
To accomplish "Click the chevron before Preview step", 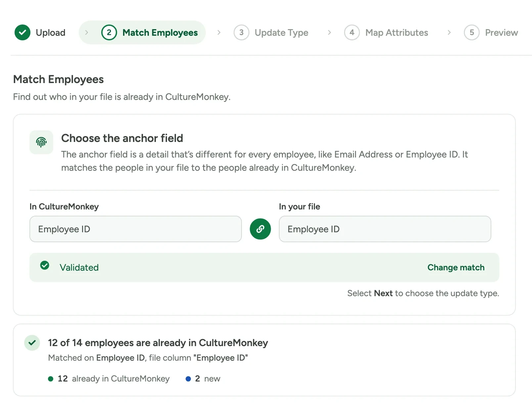I will pos(449,32).
